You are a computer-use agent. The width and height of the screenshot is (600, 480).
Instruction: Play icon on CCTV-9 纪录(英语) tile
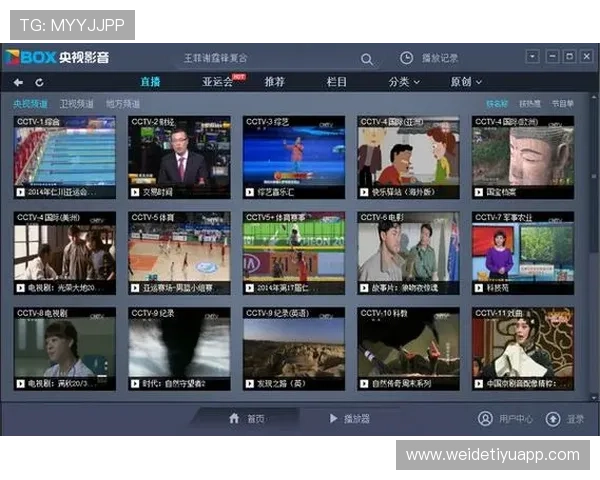[249, 384]
